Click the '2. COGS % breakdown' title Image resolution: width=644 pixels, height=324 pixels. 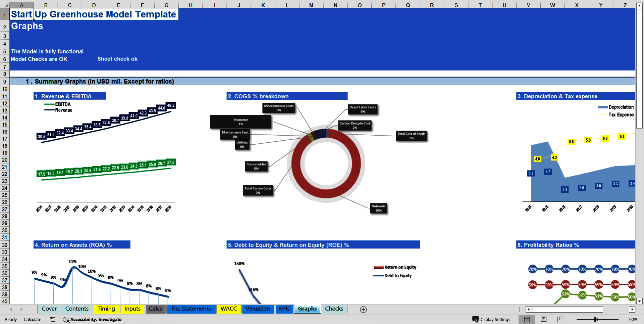tap(287, 96)
